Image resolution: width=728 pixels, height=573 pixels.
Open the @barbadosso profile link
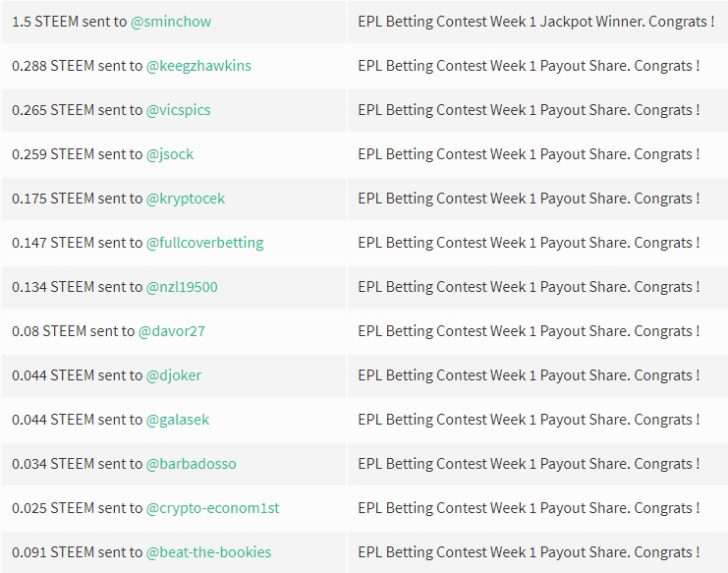tap(191, 463)
